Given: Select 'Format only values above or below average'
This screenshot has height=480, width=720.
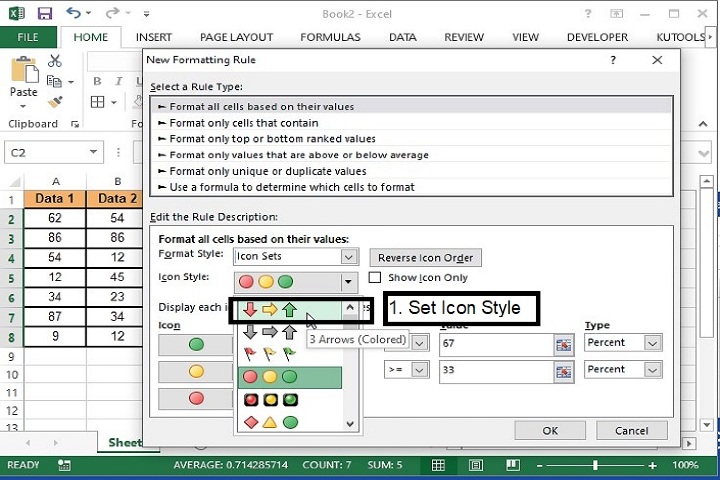Looking at the screenshot, I should [x=411, y=155].
